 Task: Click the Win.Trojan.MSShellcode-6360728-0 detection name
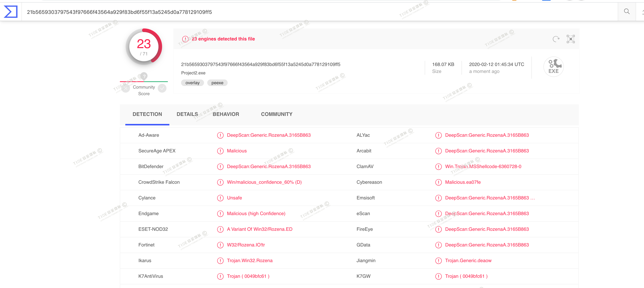(483, 167)
